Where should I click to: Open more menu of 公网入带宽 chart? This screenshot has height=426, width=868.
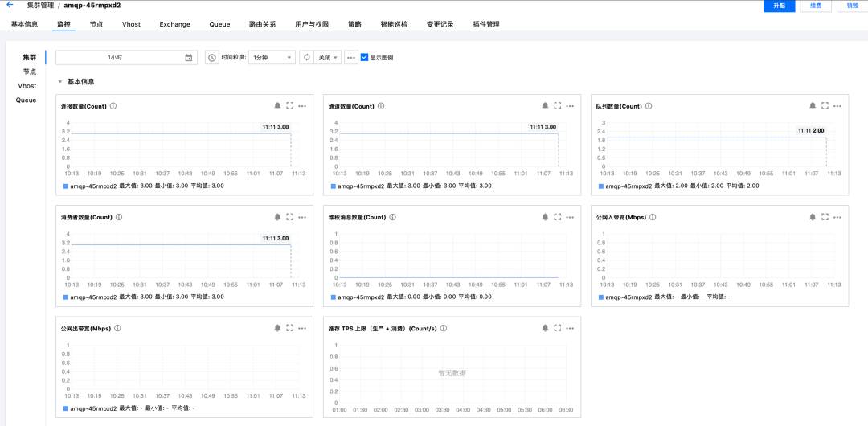(837, 217)
